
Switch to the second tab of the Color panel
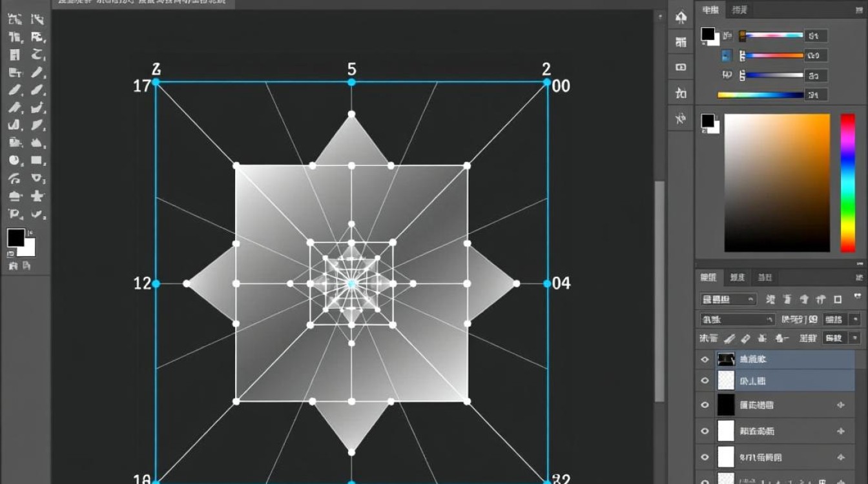point(739,10)
